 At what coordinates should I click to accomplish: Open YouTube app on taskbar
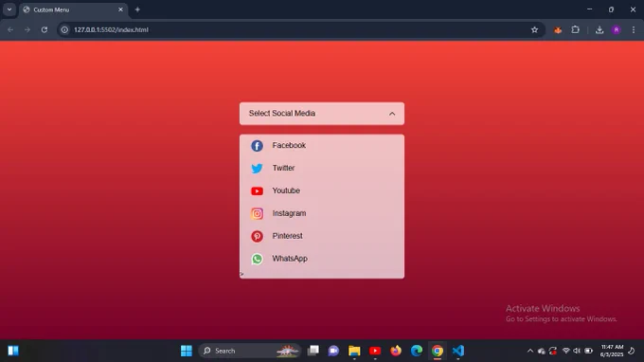click(x=375, y=351)
